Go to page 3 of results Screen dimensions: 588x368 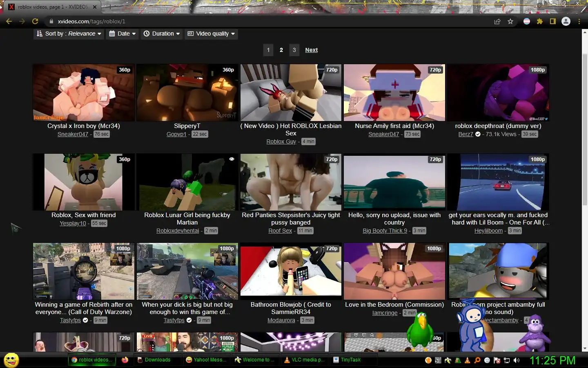tap(294, 50)
